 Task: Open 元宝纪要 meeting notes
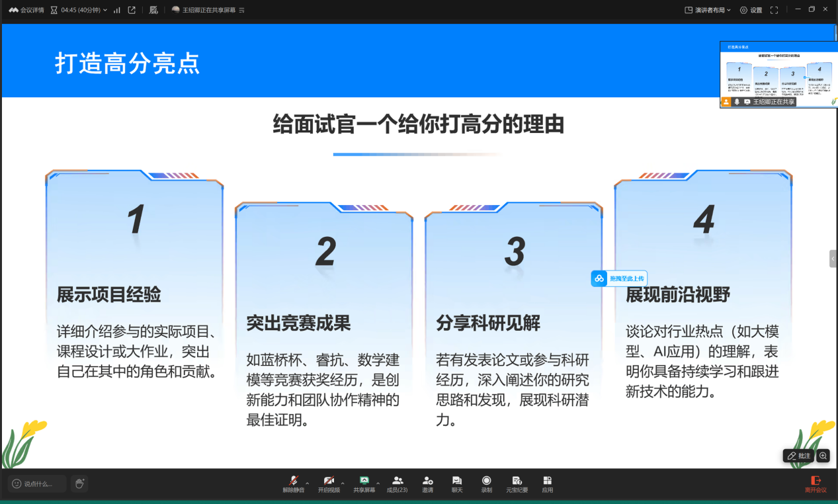pyautogui.click(x=517, y=483)
